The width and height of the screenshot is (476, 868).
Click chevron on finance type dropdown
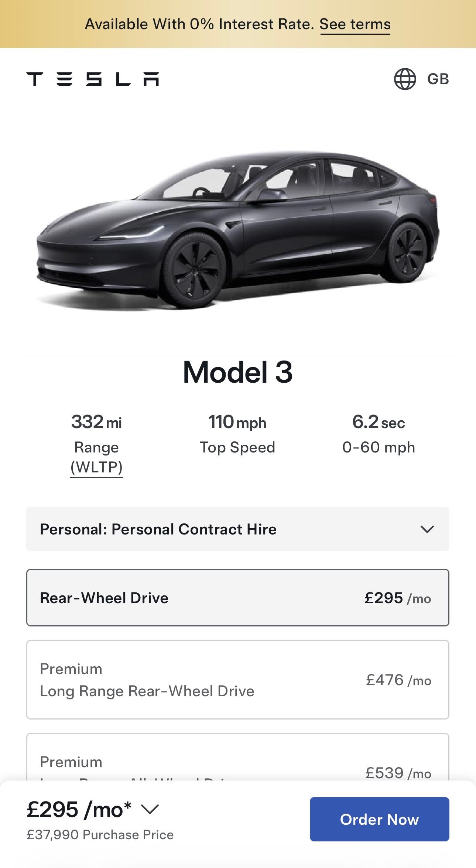point(427,529)
